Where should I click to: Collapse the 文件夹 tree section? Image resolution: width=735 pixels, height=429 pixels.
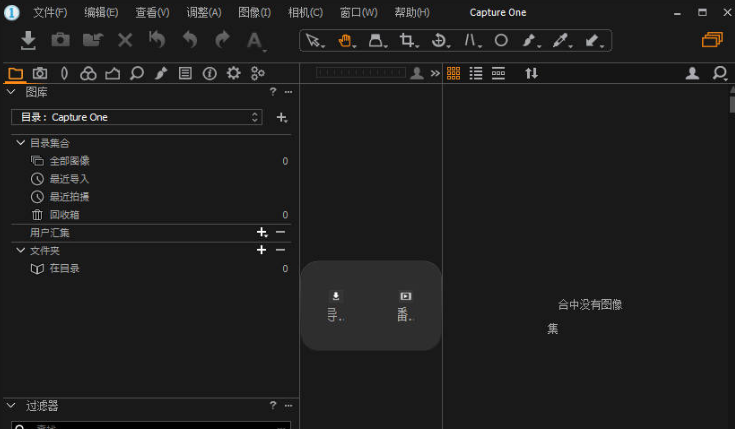(x=21, y=250)
